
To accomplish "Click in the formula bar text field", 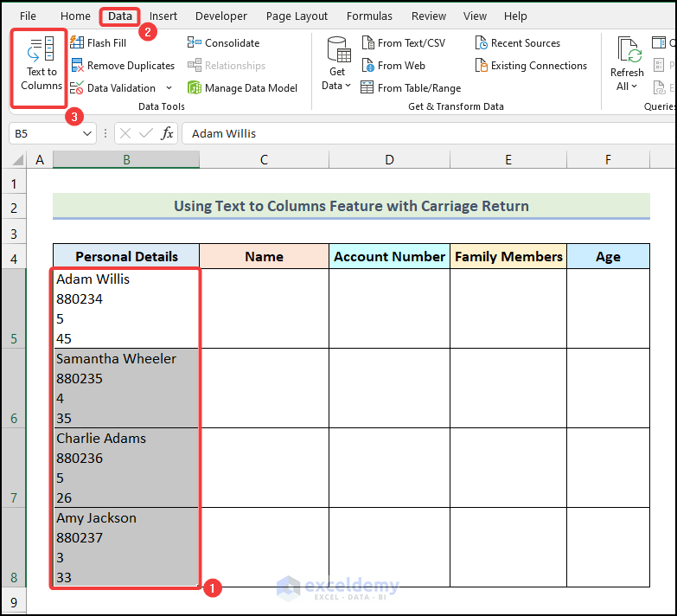I will tap(424, 134).
